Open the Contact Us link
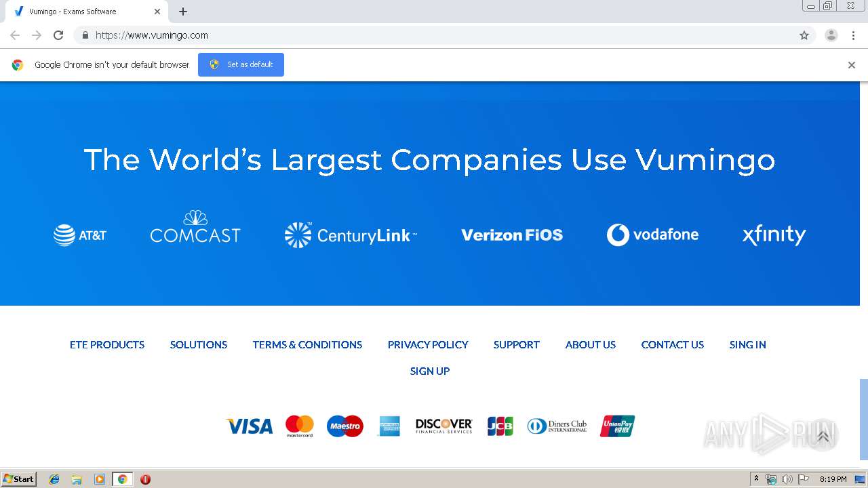 coord(673,344)
